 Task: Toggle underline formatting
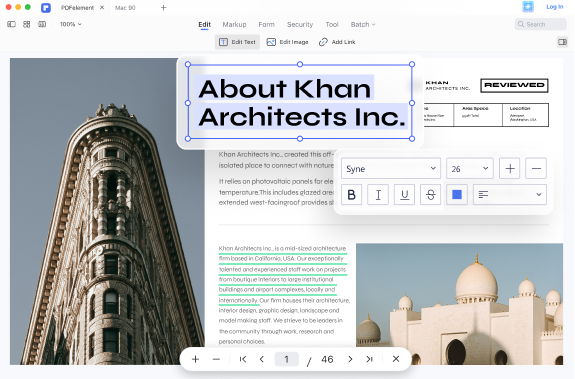coord(404,195)
